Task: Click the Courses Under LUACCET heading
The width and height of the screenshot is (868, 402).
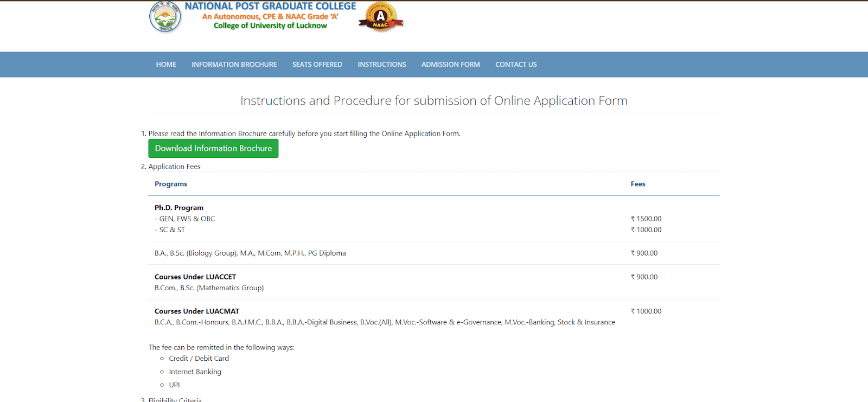Action: click(195, 277)
